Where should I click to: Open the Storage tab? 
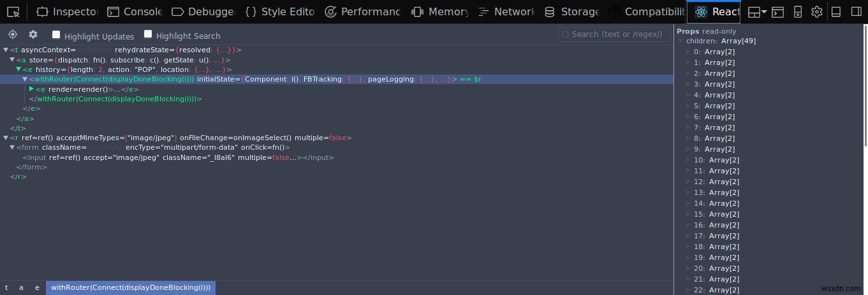pyautogui.click(x=573, y=11)
